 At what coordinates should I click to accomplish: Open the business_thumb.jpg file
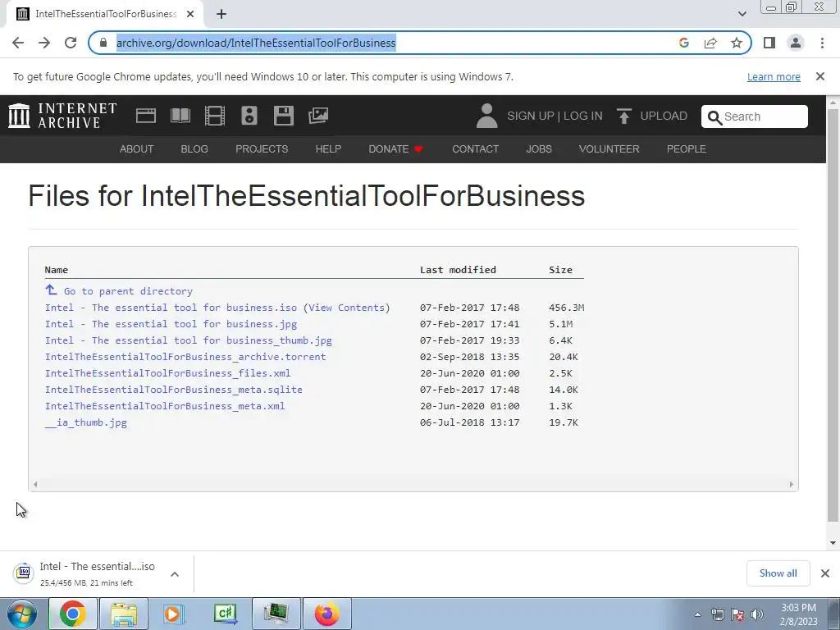[189, 340]
